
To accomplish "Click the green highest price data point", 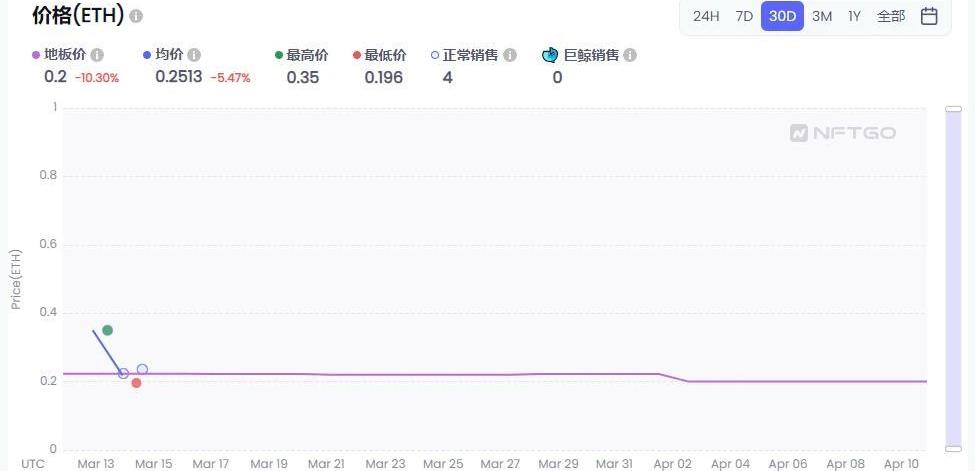I will (x=107, y=330).
